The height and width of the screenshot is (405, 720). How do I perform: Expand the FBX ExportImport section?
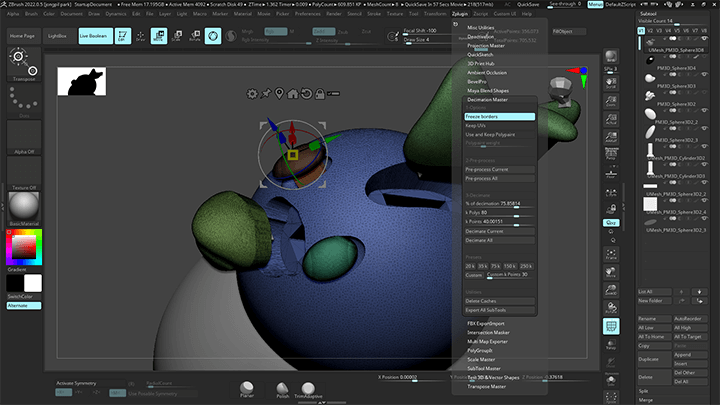tap(486, 323)
